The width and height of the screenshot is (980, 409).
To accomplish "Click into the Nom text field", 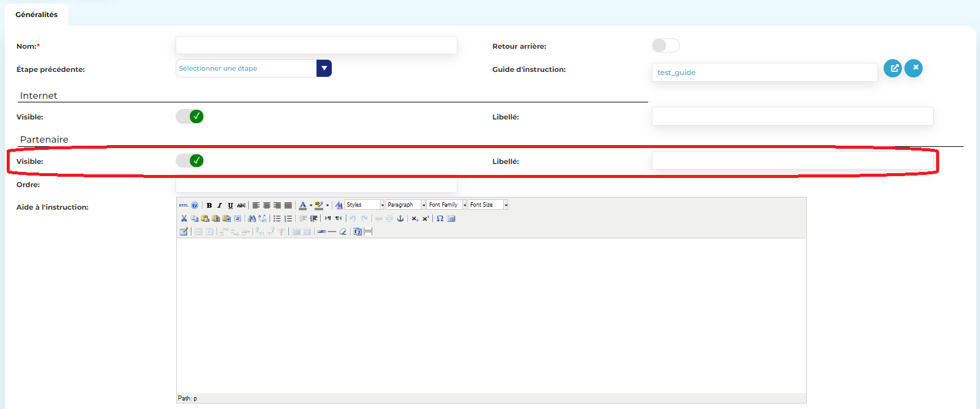I will (316, 46).
